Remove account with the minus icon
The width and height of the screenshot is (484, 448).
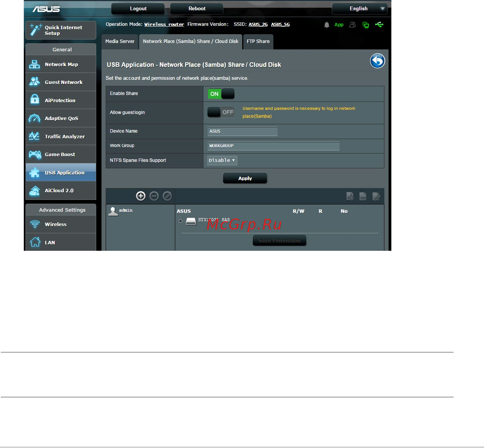click(x=154, y=196)
